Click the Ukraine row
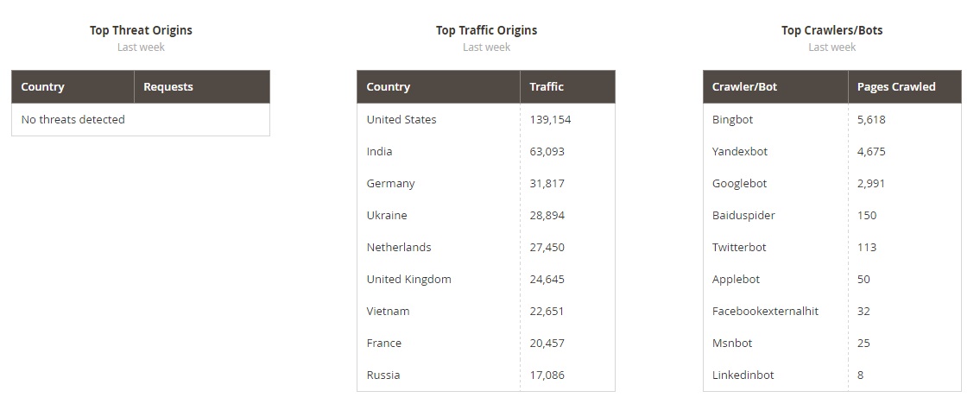980x410 pixels. (x=387, y=215)
